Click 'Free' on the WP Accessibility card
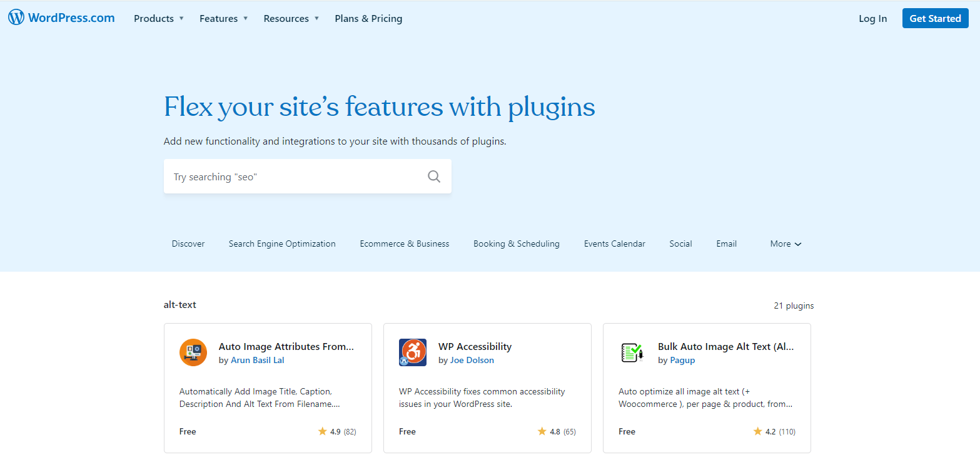This screenshot has height=457, width=980. point(407,431)
